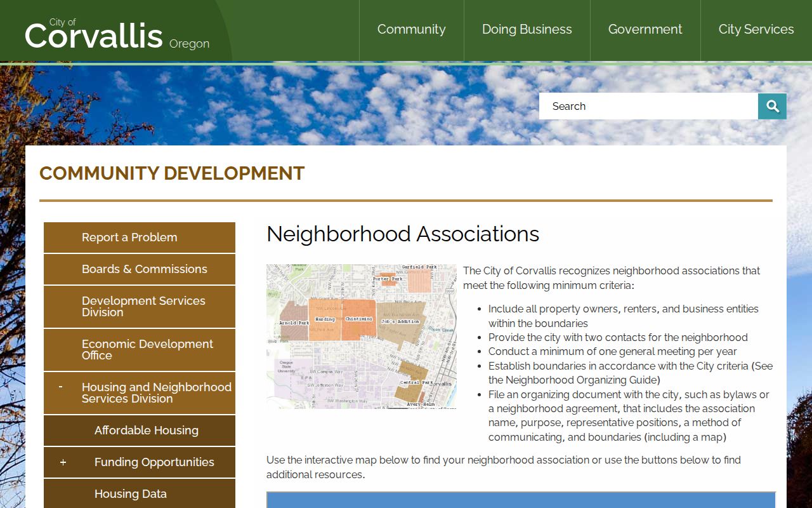The image size is (812, 508).
Task: Click the 'Use the interactive map below' paragraph
Action: coord(504,467)
